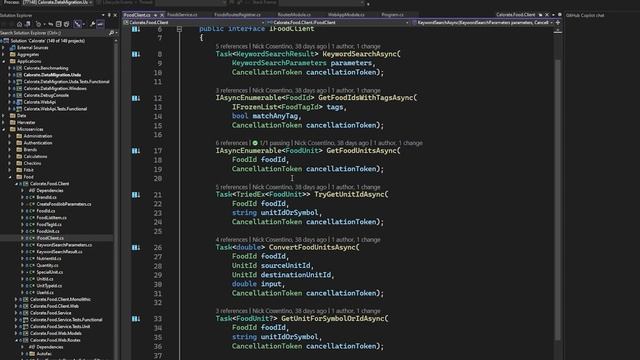Click the inheritance margin icon on line 17

click(x=136, y=151)
